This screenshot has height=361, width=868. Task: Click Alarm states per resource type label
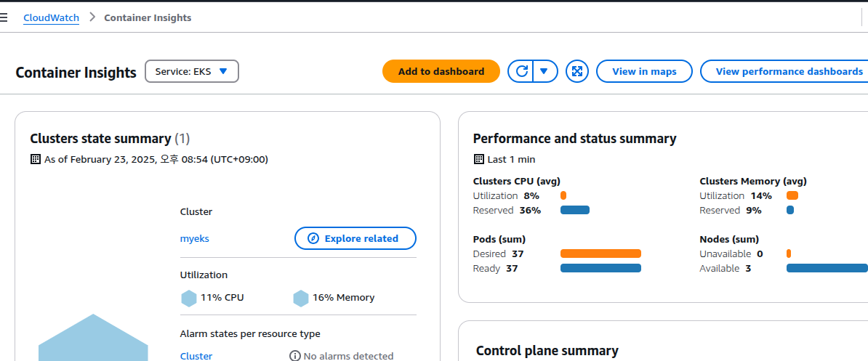tap(250, 334)
